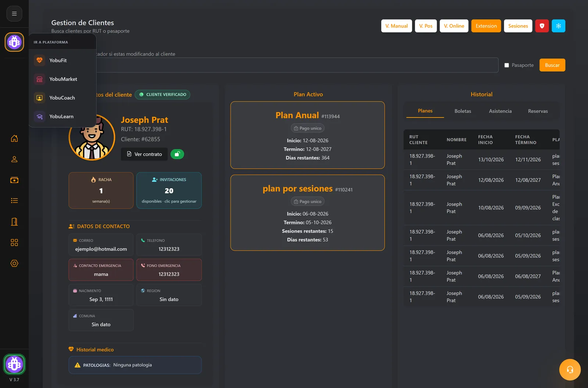The image size is (588, 388).
Task: Open the list icon in sidebar
Action: (14, 200)
